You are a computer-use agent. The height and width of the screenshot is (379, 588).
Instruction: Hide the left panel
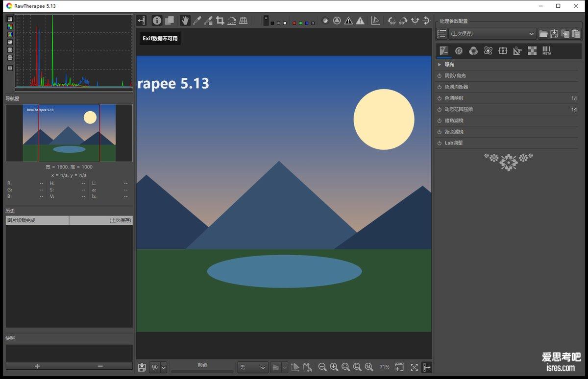click(x=142, y=21)
